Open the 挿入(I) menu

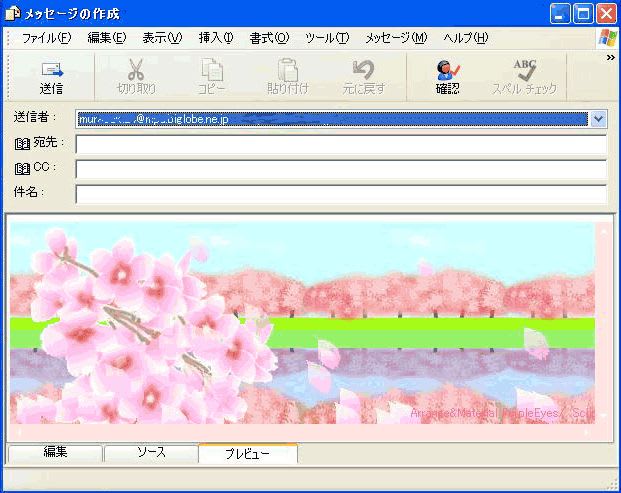[215, 38]
